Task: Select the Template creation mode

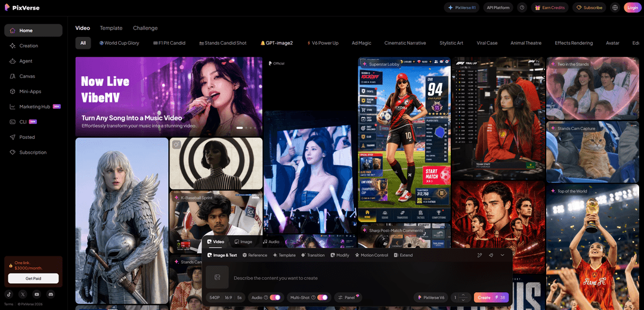Action: (284, 255)
